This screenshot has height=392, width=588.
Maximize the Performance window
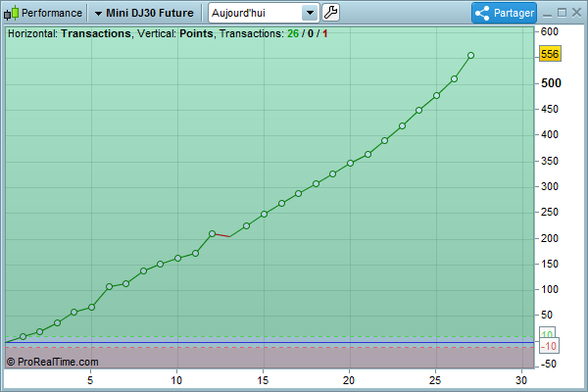[x=563, y=13]
